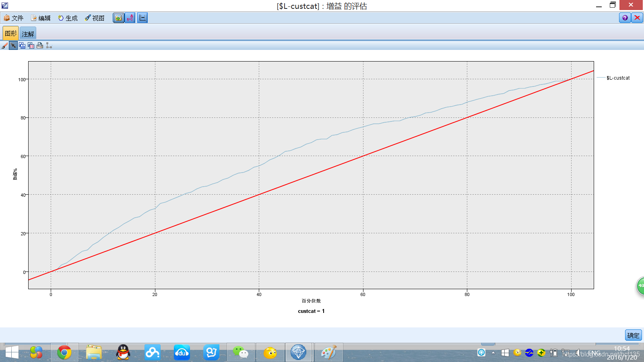Click the custcat = 1 caption
The image size is (644, 362).
pos(311,311)
